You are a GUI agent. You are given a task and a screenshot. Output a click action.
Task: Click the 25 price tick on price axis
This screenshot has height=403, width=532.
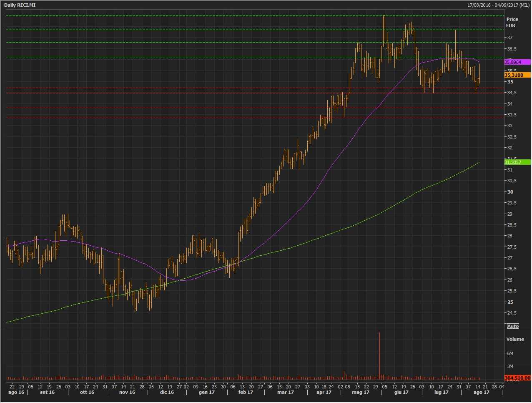point(510,302)
